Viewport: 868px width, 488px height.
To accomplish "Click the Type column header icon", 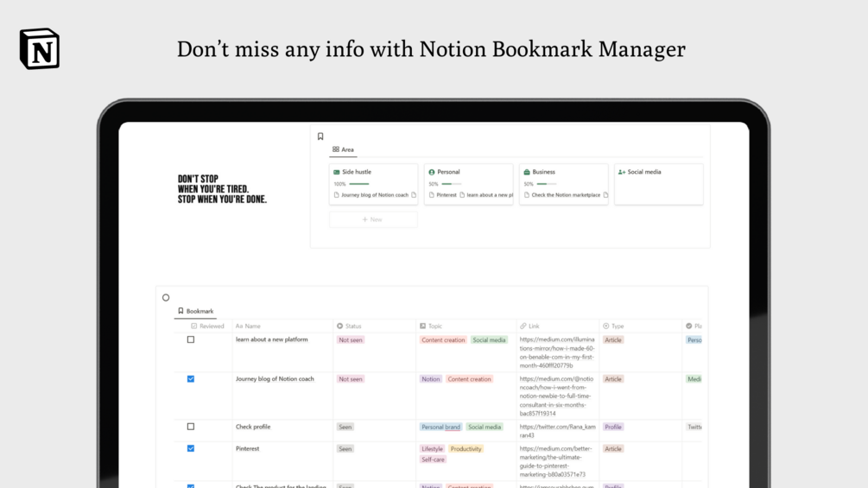I will click(606, 326).
